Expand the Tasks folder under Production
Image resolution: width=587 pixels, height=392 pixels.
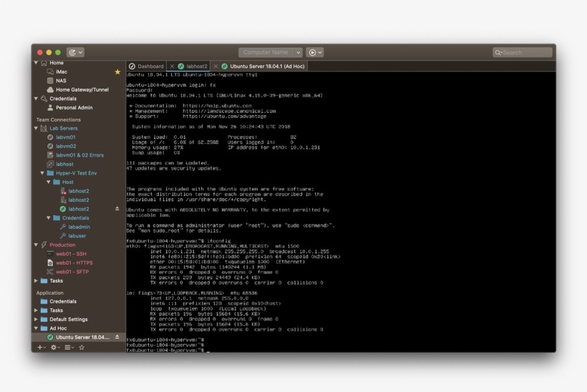coord(36,280)
